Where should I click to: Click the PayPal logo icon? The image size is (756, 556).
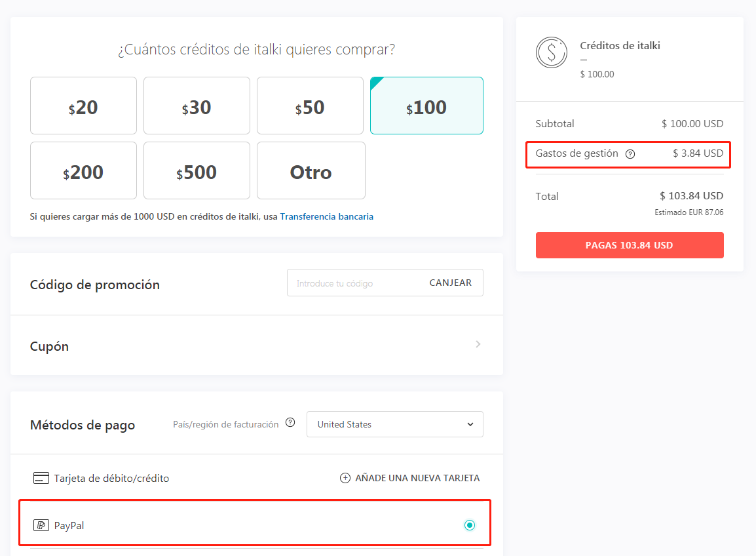41,525
